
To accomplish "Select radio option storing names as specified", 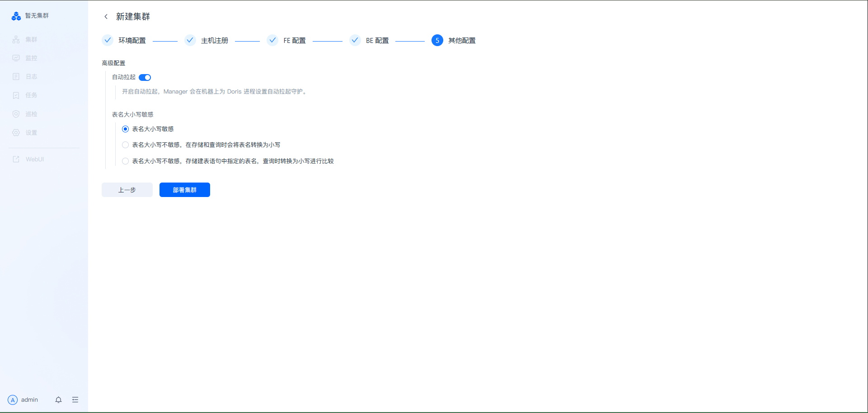I will (126, 161).
